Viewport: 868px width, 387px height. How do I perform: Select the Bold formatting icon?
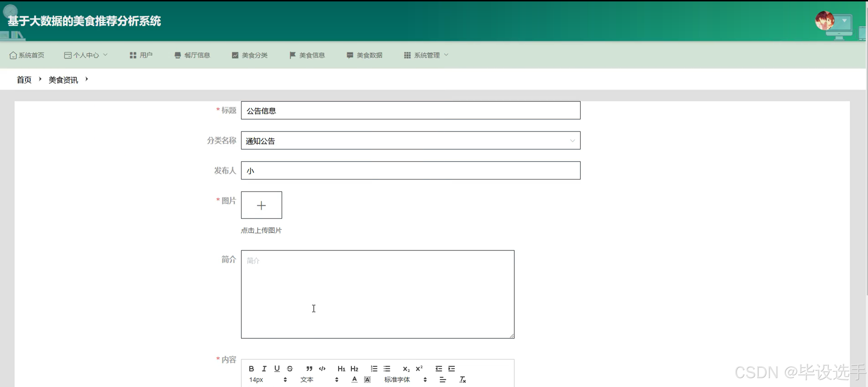251,369
